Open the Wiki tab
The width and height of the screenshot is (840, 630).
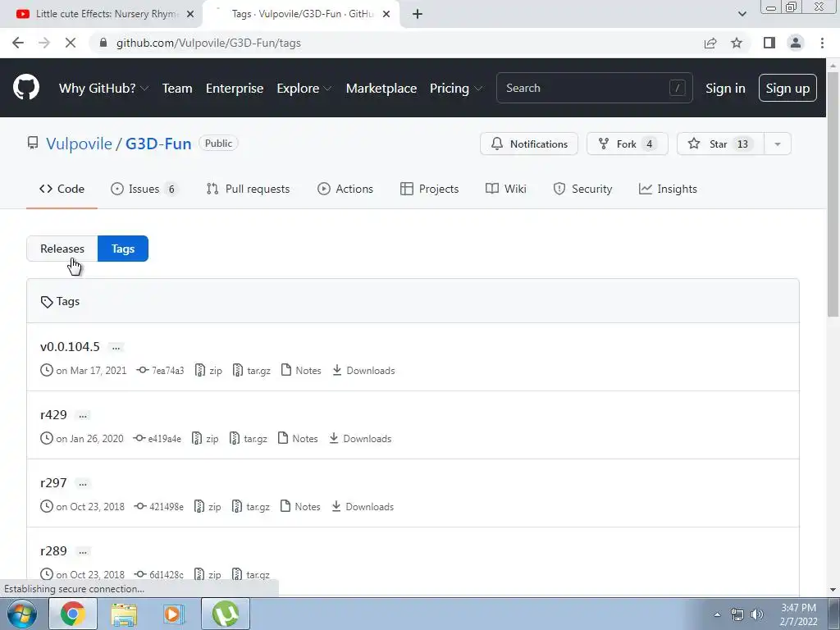pos(505,189)
